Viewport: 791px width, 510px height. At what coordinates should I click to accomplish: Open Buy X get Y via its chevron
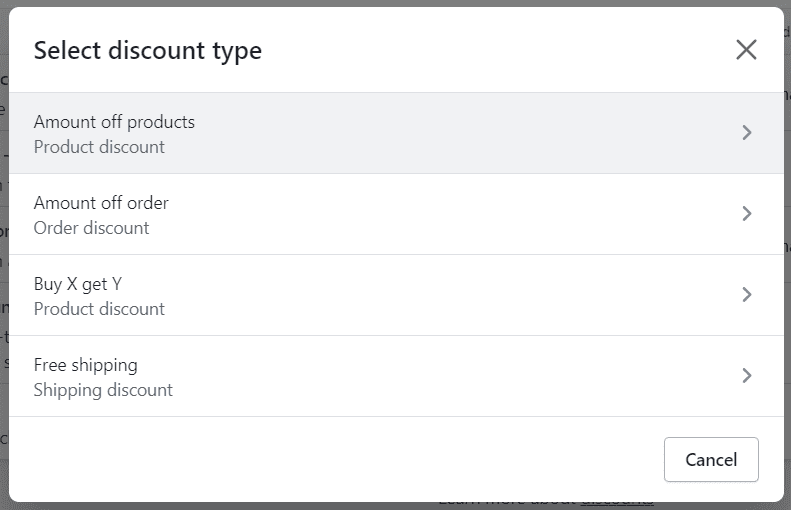747,295
